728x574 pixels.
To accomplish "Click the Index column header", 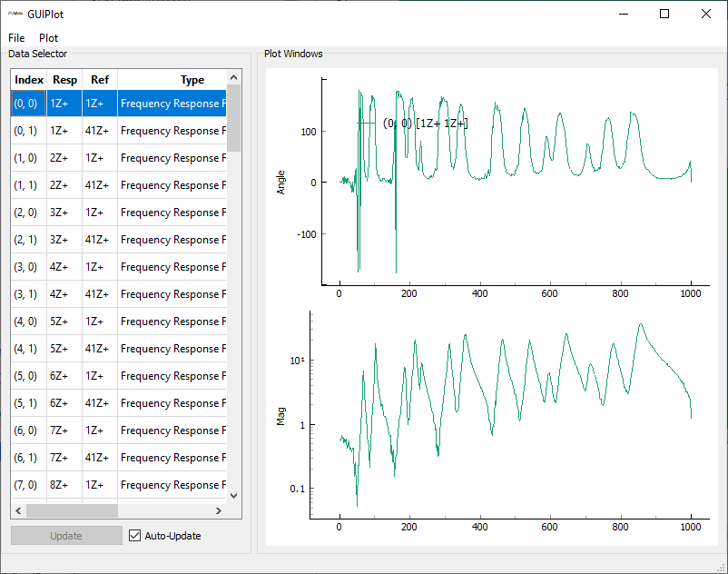I will (x=29, y=80).
